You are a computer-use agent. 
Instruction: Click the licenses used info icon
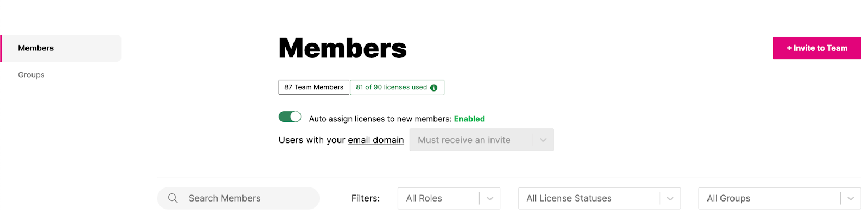pyautogui.click(x=433, y=88)
